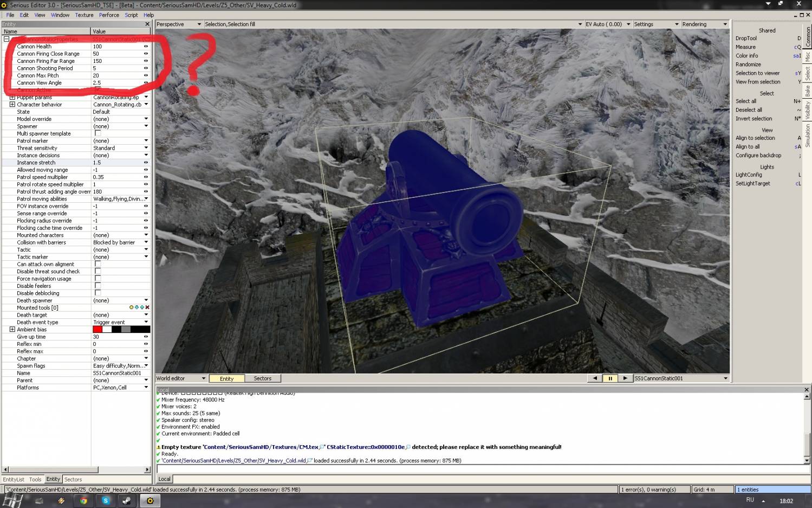Image resolution: width=812 pixels, height=508 pixels.
Task: Switch to Sectors tab in left panel
Action: click(x=73, y=479)
